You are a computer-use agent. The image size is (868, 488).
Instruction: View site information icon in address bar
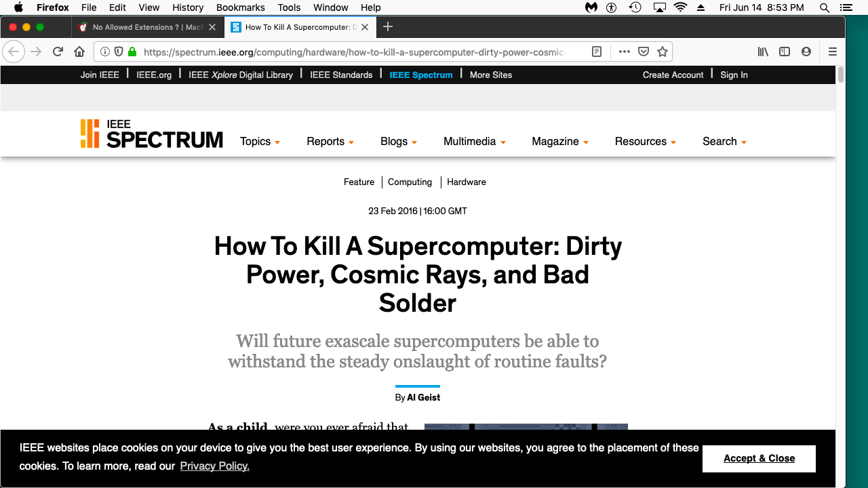pyautogui.click(x=105, y=52)
